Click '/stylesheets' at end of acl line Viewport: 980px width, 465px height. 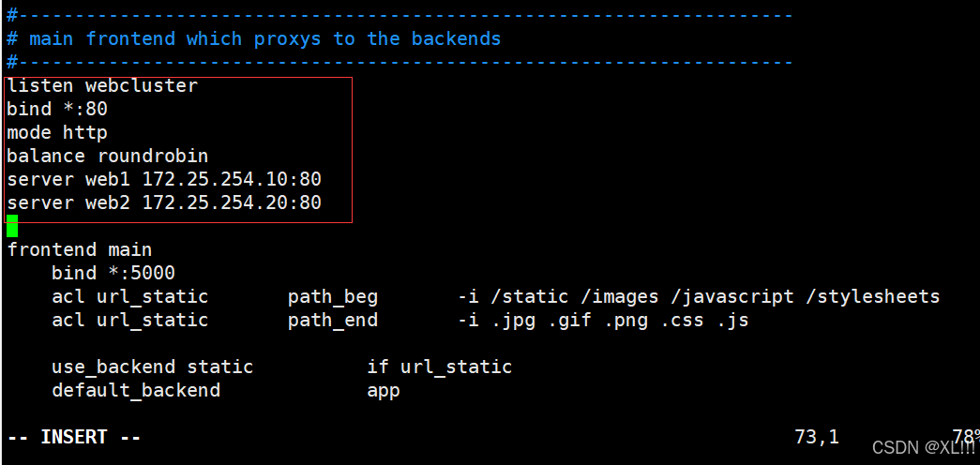pyautogui.click(x=872, y=296)
